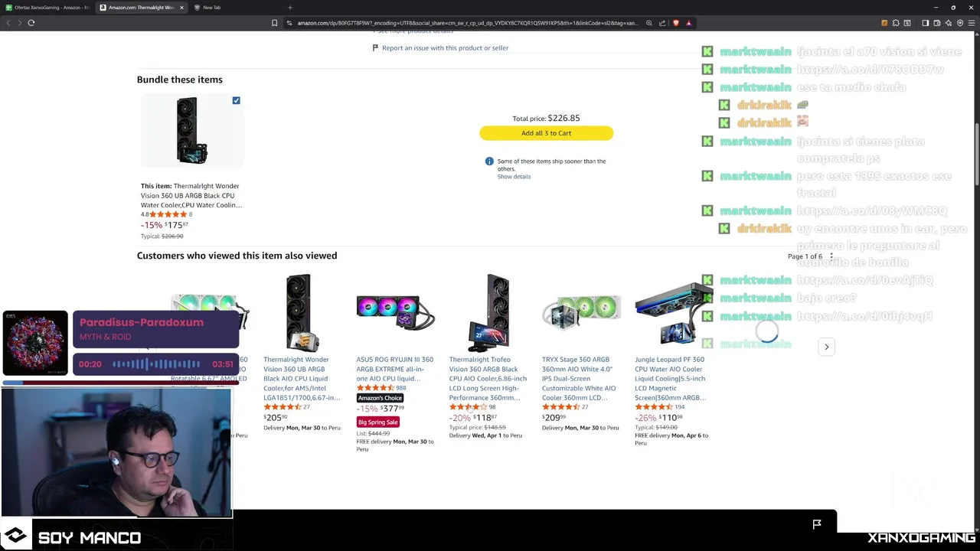This screenshot has width=980, height=551.
Task: Reload the Amazon page
Action: pyautogui.click(x=31, y=23)
